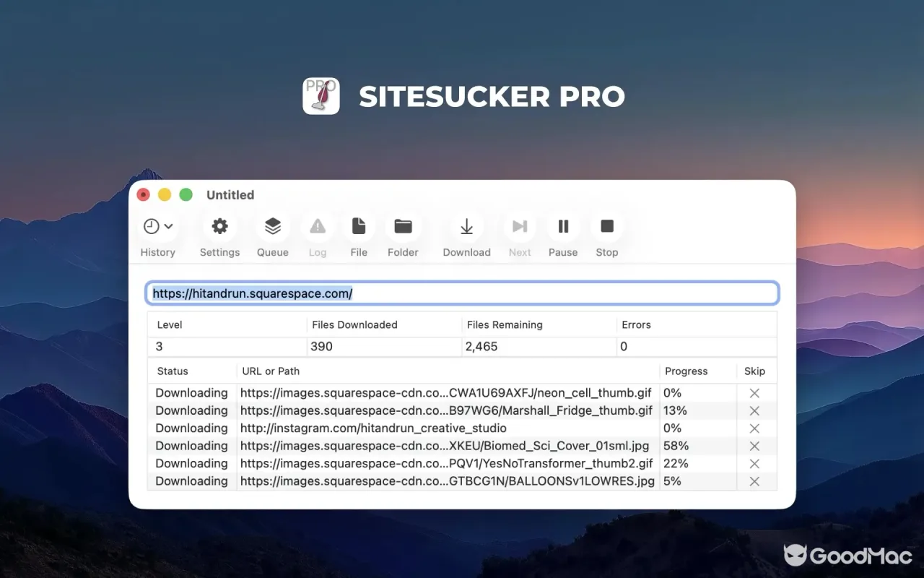Select the Biomed_Sci_Cover_01sml.jpg URL row

462,446
